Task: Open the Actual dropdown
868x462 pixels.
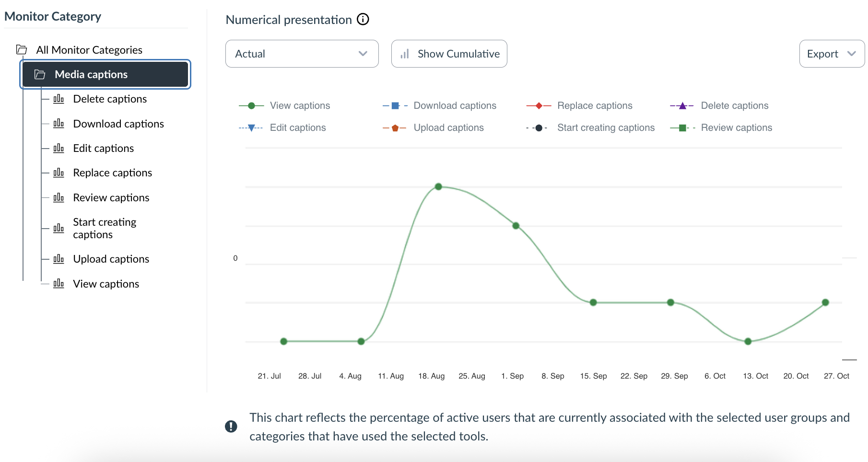Action: 302,54
